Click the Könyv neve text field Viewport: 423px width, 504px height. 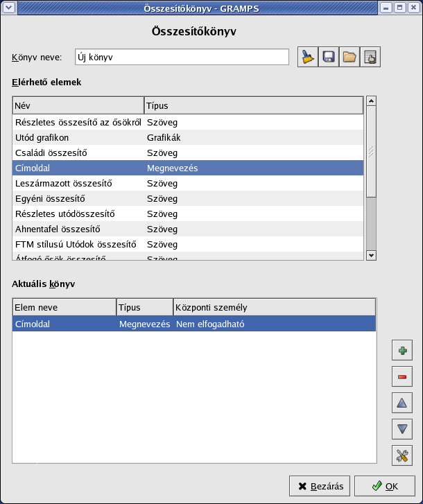[x=182, y=58]
